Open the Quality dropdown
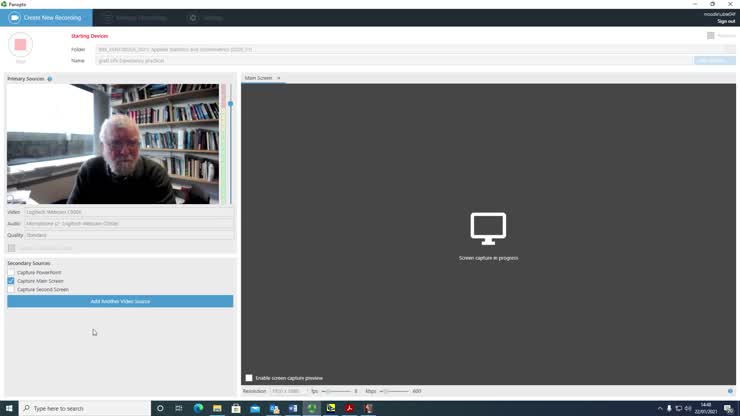 click(129, 235)
